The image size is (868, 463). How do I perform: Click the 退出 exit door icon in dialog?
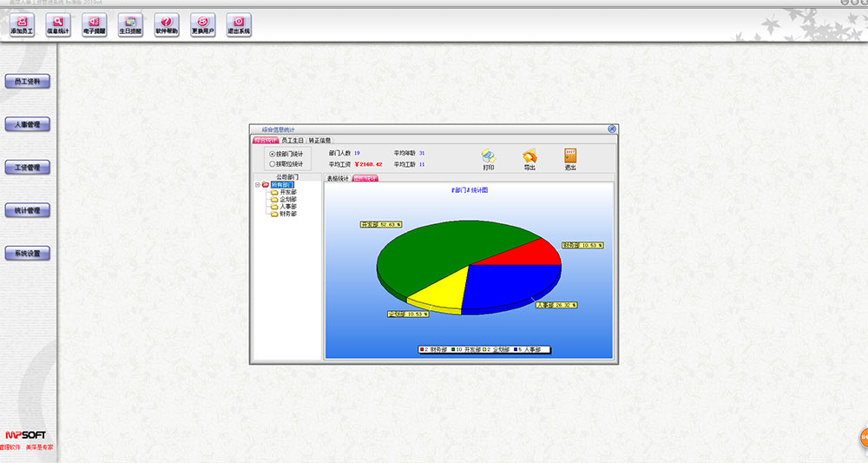click(570, 158)
